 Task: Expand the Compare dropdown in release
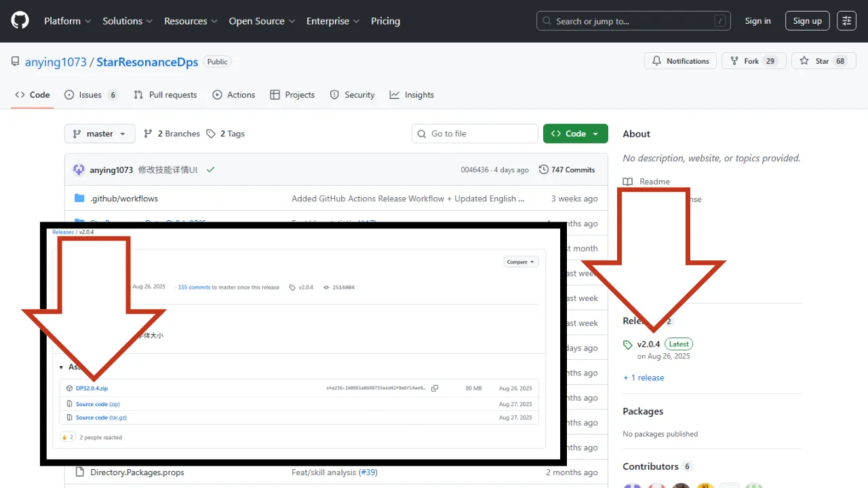click(521, 262)
